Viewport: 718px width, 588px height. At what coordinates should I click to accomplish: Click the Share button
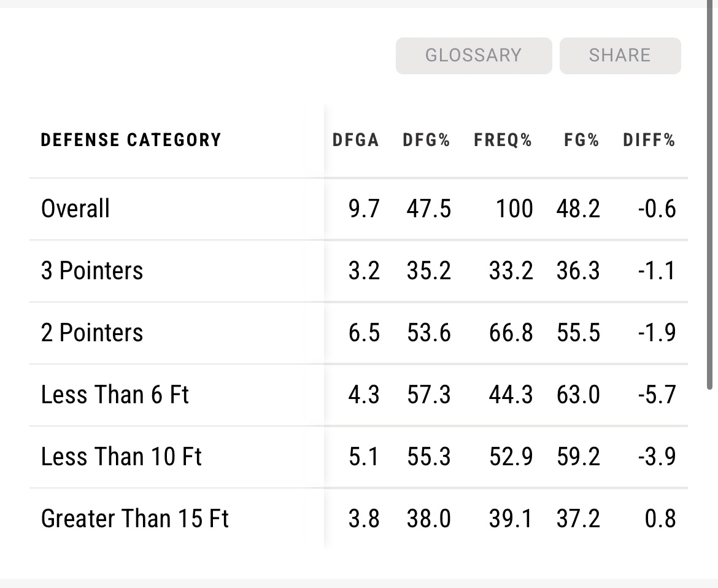pos(620,55)
